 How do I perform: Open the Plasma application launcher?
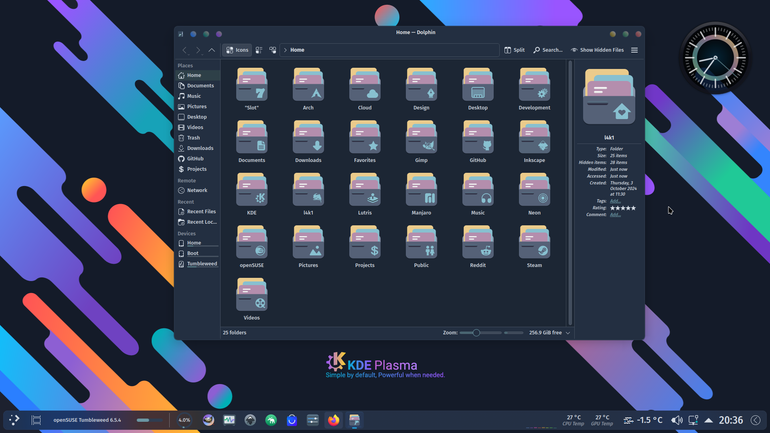click(x=14, y=420)
